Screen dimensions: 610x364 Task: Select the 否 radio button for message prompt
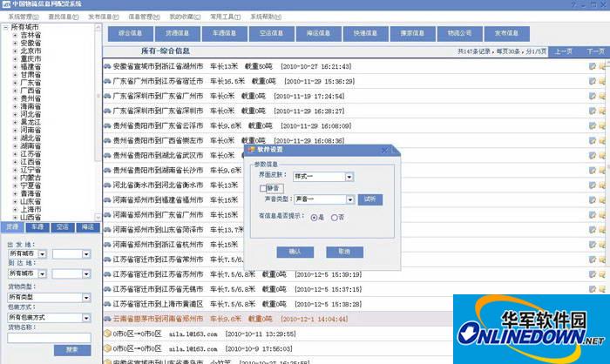334,218
